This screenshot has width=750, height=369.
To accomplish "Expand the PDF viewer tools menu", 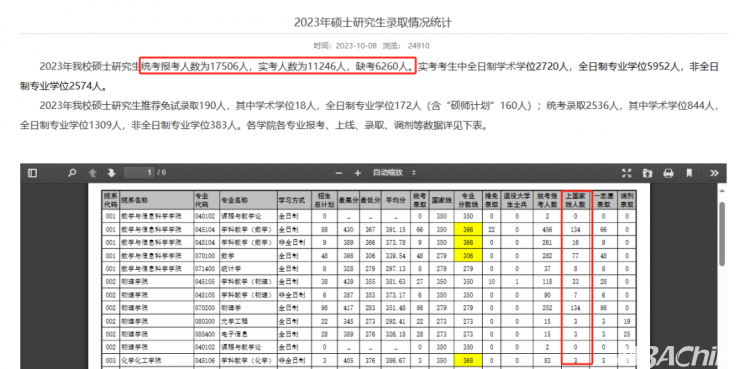I will (x=714, y=173).
